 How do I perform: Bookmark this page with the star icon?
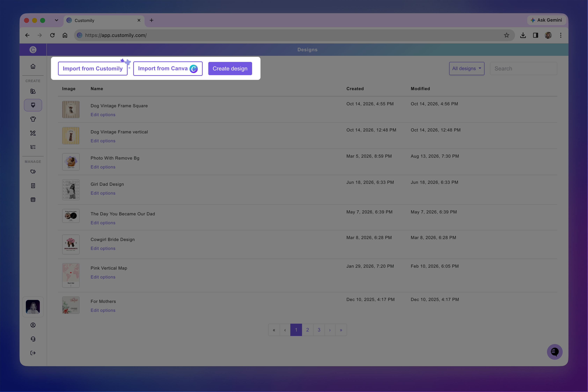point(507,35)
